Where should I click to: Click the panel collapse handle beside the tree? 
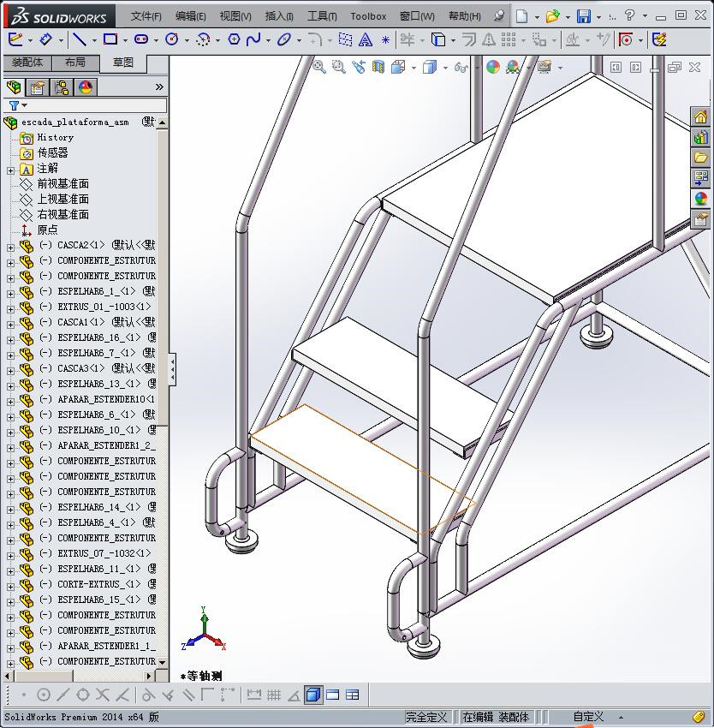click(172, 369)
